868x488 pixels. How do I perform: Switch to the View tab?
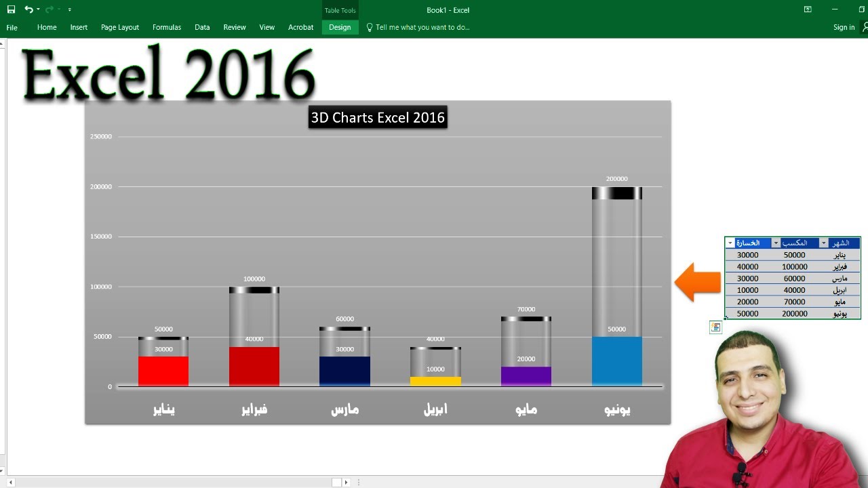click(267, 27)
